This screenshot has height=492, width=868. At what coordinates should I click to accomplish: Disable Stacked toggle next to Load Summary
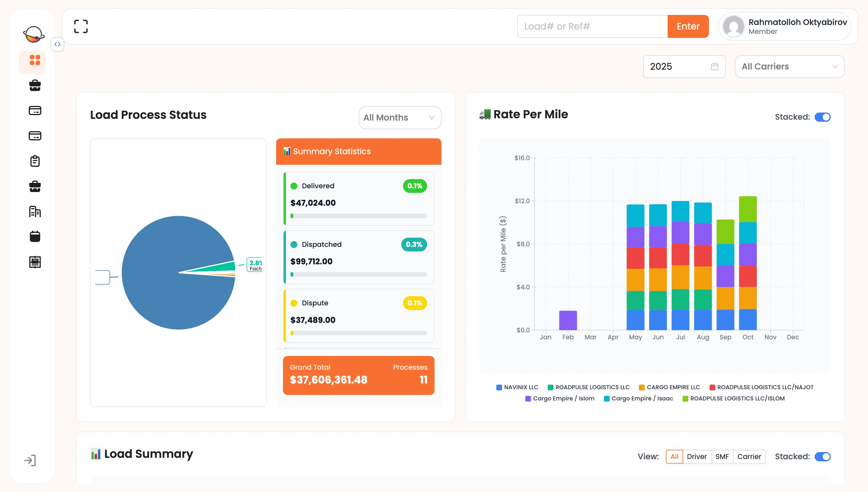point(822,456)
